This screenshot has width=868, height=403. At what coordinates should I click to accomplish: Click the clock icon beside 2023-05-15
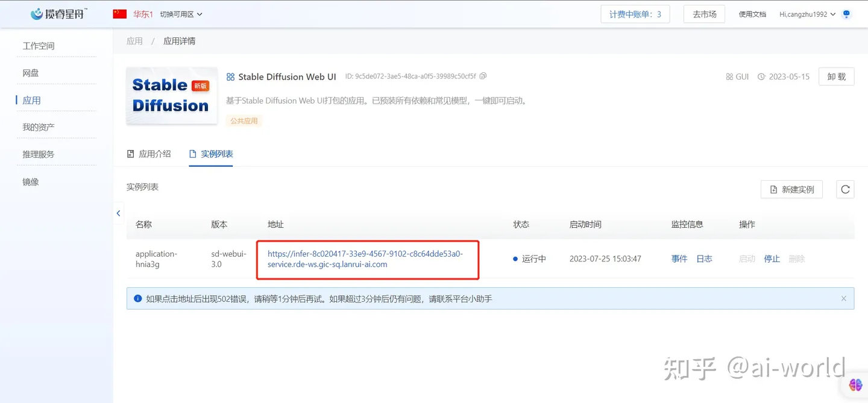(x=761, y=77)
